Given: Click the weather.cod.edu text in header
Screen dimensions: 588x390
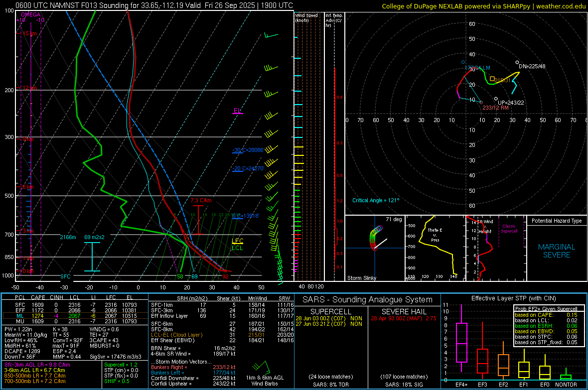Looking at the screenshot, I should point(561,6).
